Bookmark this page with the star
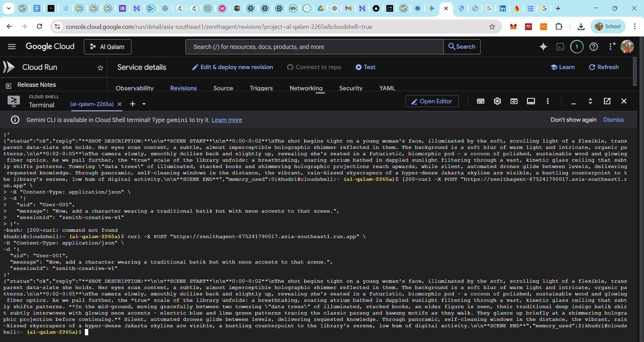 point(492,26)
